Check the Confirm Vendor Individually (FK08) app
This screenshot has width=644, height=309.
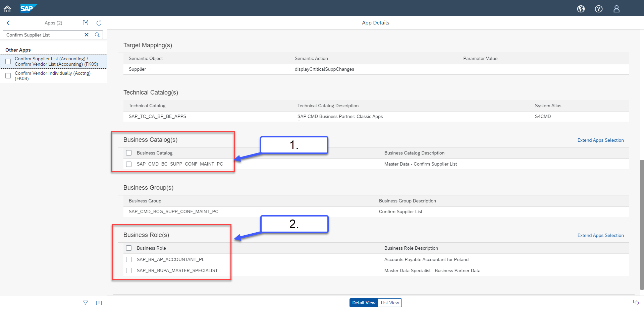tap(8, 76)
